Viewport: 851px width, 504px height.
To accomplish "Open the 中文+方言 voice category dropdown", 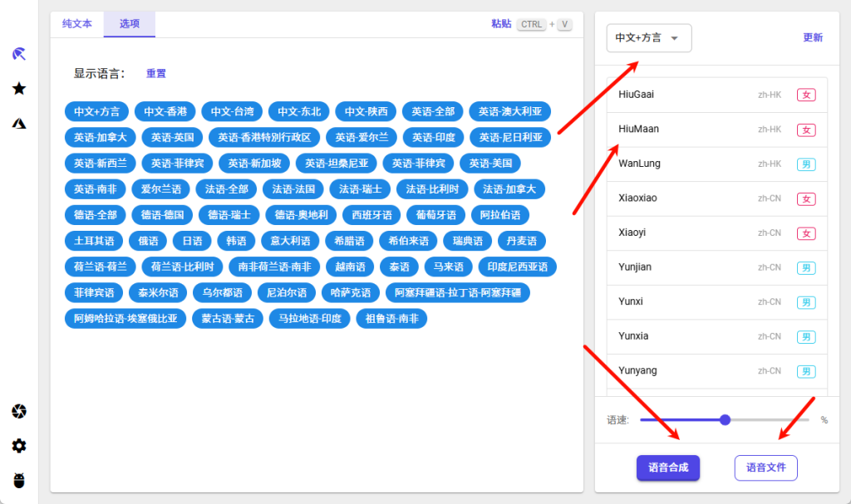I will (648, 37).
